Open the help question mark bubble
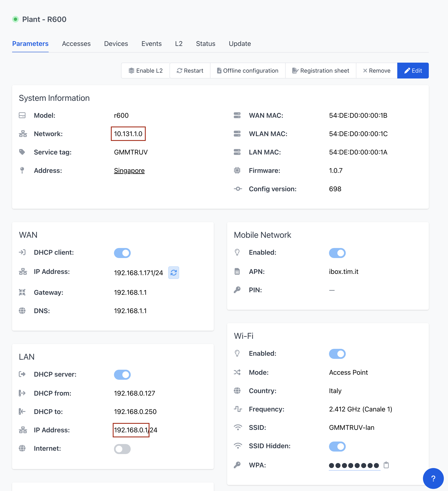Screen dimensions: 448x491 coord(433,478)
